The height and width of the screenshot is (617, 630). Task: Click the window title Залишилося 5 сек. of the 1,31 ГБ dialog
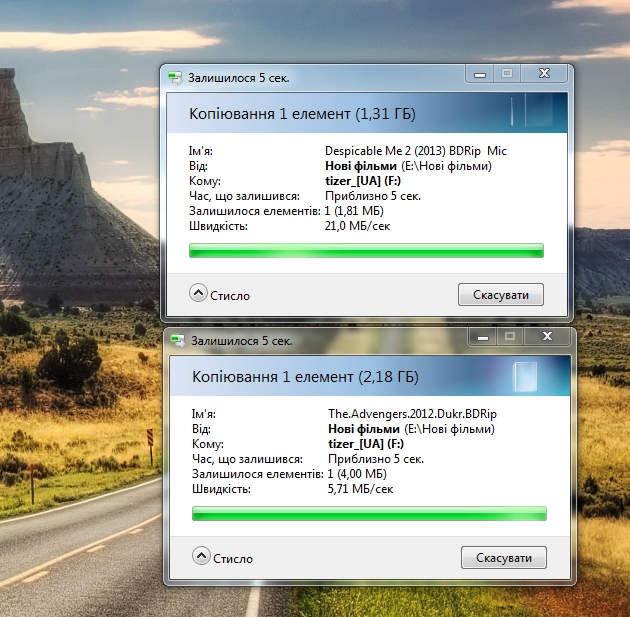[239, 78]
